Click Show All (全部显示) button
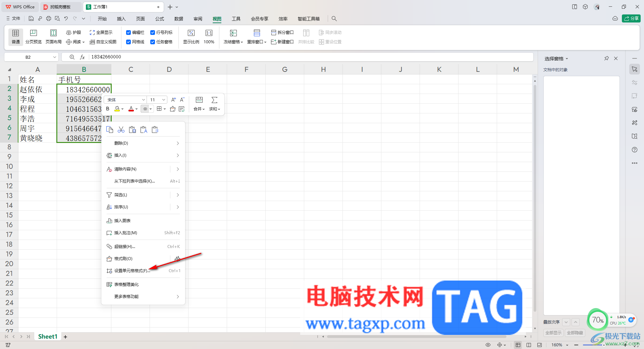The width and height of the screenshot is (644, 349). [x=553, y=333]
